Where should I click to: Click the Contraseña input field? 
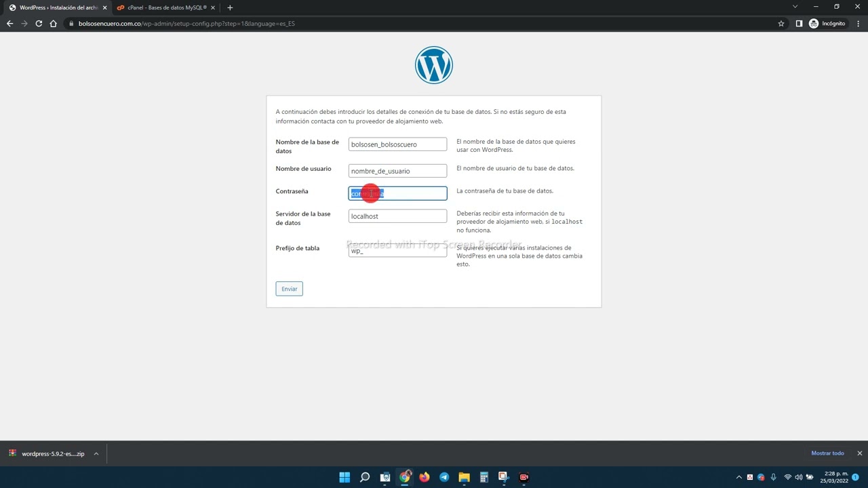397,194
